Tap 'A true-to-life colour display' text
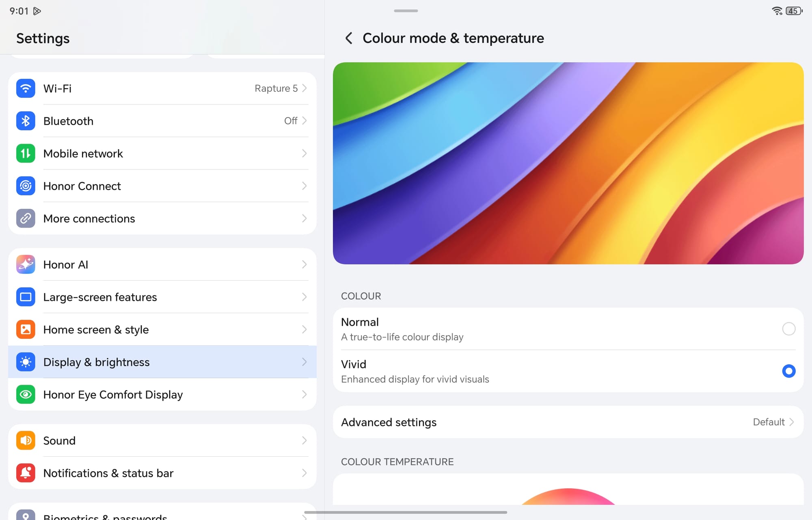The width and height of the screenshot is (812, 520). click(x=402, y=337)
